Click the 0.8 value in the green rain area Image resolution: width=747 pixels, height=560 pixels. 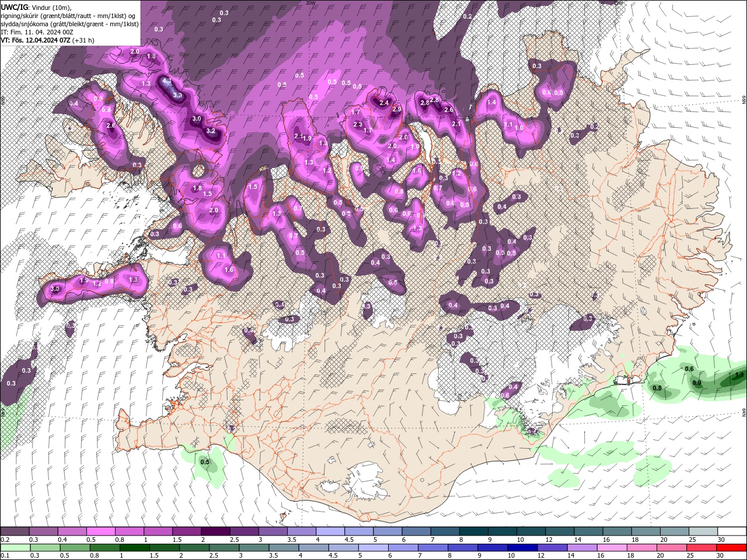(657, 388)
